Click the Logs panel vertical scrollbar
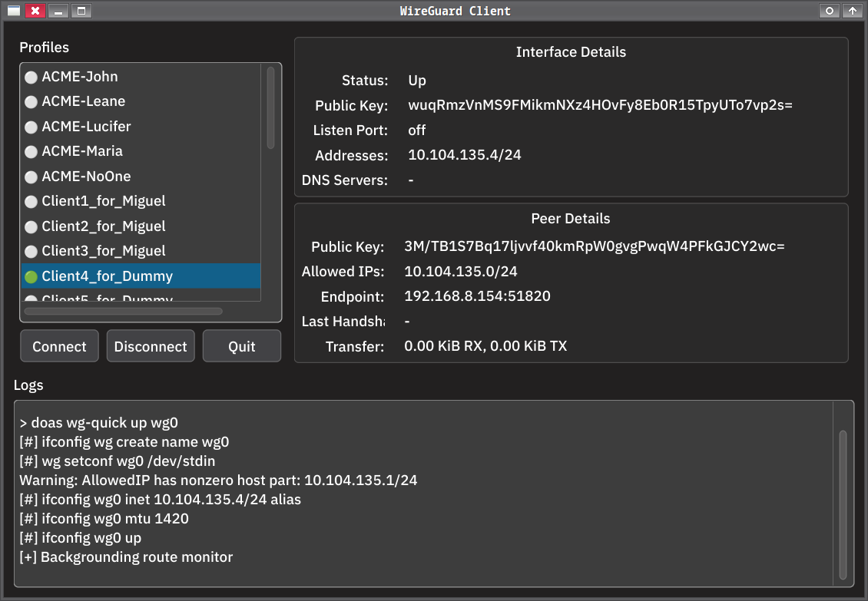This screenshot has height=601, width=868. click(x=843, y=505)
